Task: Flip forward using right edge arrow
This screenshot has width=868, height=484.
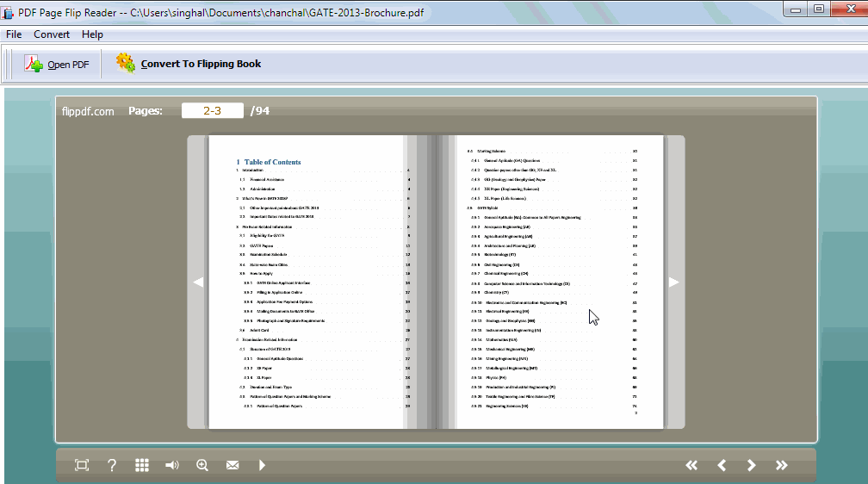Action: 674,282
